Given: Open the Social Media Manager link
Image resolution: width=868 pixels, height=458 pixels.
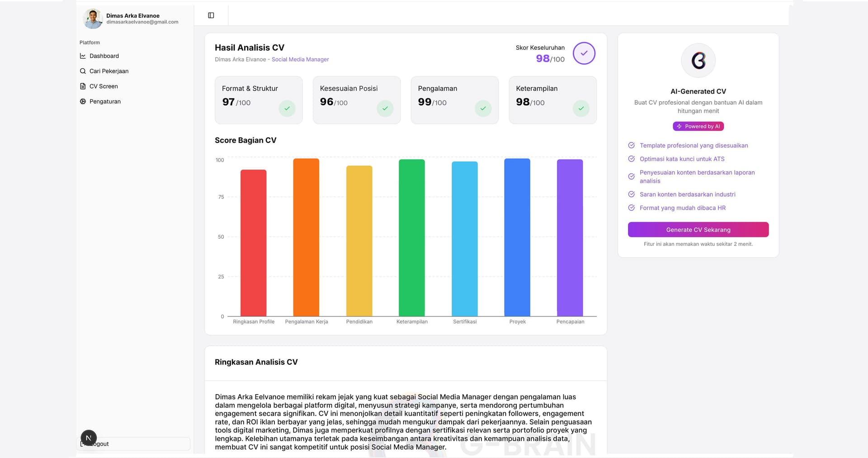Looking at the screenshot, I should [x=300, y=59].
